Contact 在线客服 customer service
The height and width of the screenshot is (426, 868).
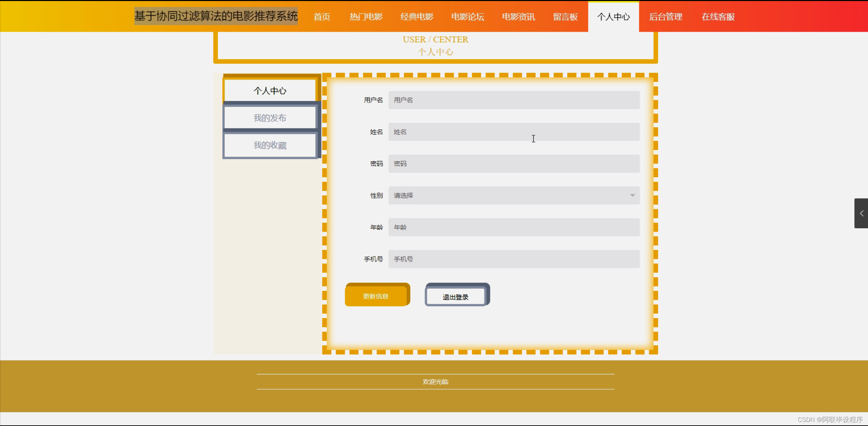pyautogui.click(x=718, y=17)
